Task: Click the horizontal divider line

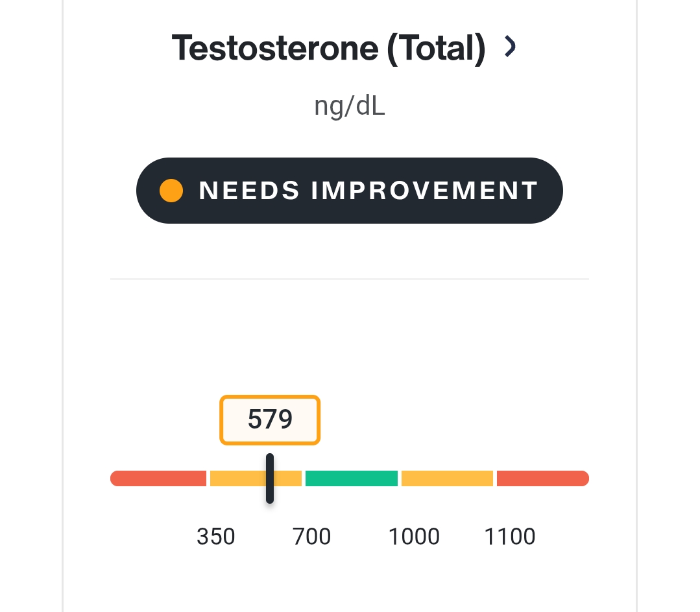Action: click(x=350, y=279)
